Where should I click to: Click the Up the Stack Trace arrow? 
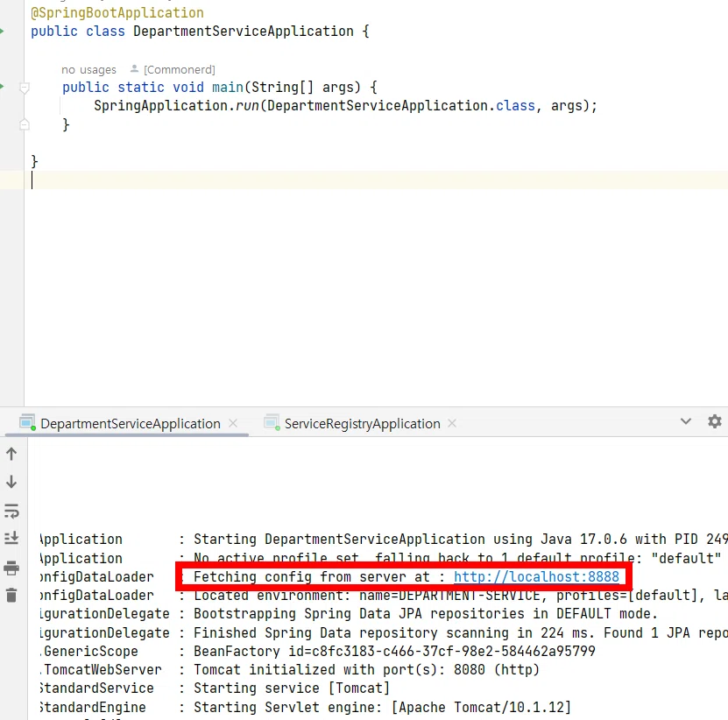11,454
